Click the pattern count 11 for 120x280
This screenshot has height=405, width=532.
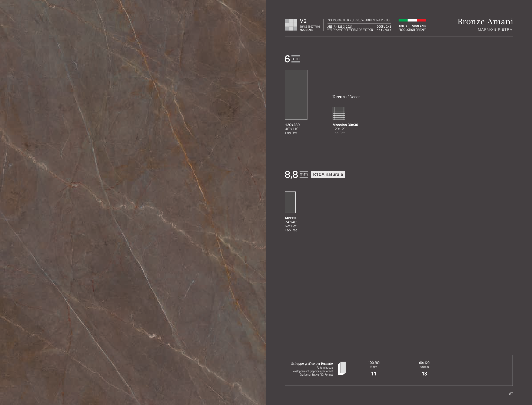coord(373,374)
